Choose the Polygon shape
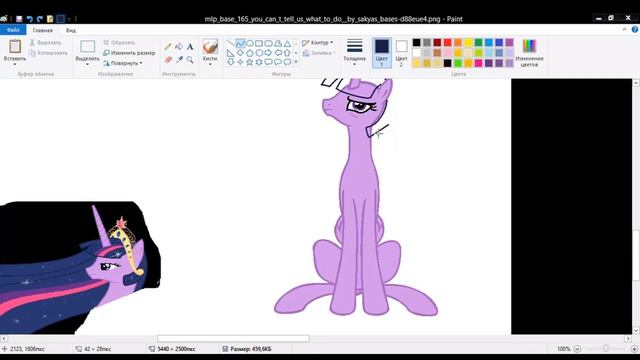This screenshot has width=640, height=360. click(278, 43)
